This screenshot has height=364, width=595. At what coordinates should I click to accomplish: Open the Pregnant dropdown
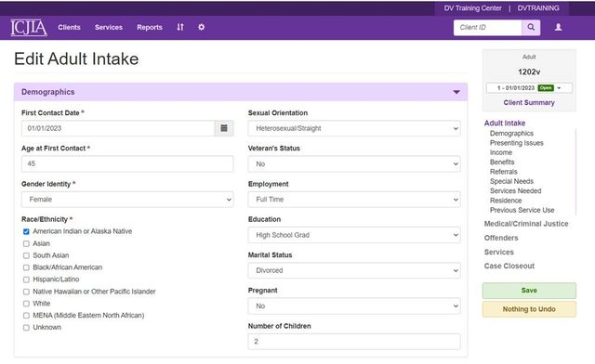(x=354, y=306)
